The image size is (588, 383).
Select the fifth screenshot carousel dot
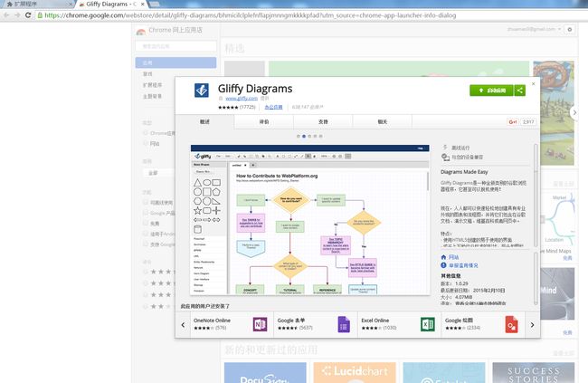pos(320,137)
